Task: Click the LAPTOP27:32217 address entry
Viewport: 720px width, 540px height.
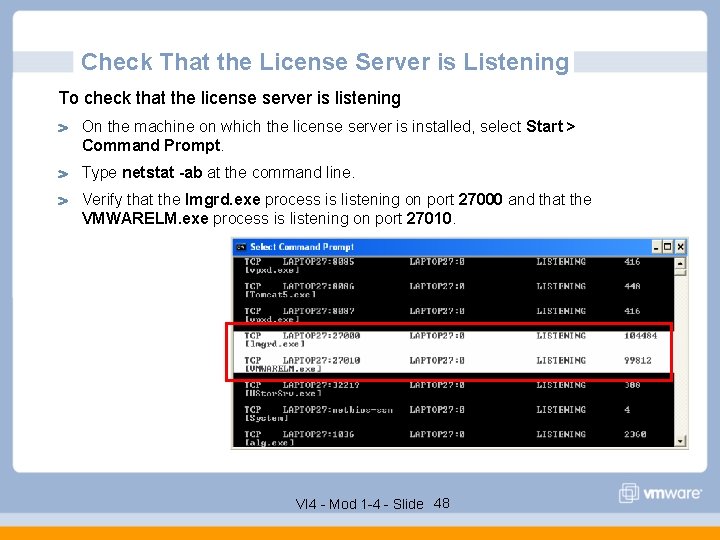Action: click(x=321, y=385)
